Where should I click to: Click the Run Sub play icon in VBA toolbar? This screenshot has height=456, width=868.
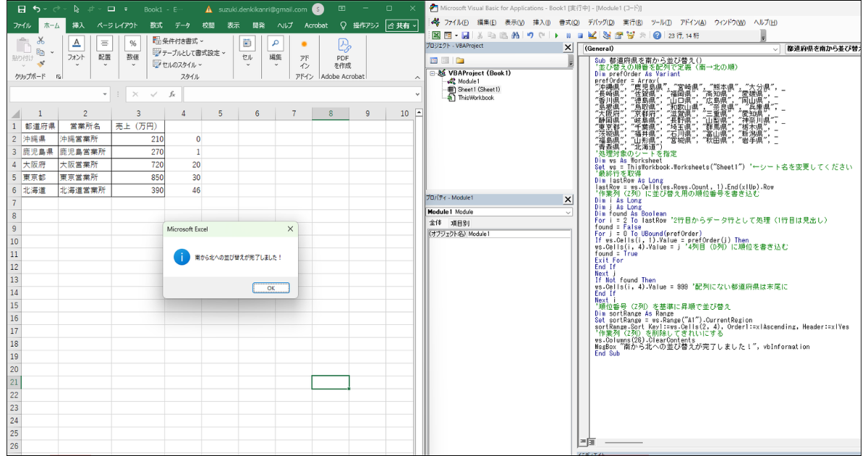point(558,35)
